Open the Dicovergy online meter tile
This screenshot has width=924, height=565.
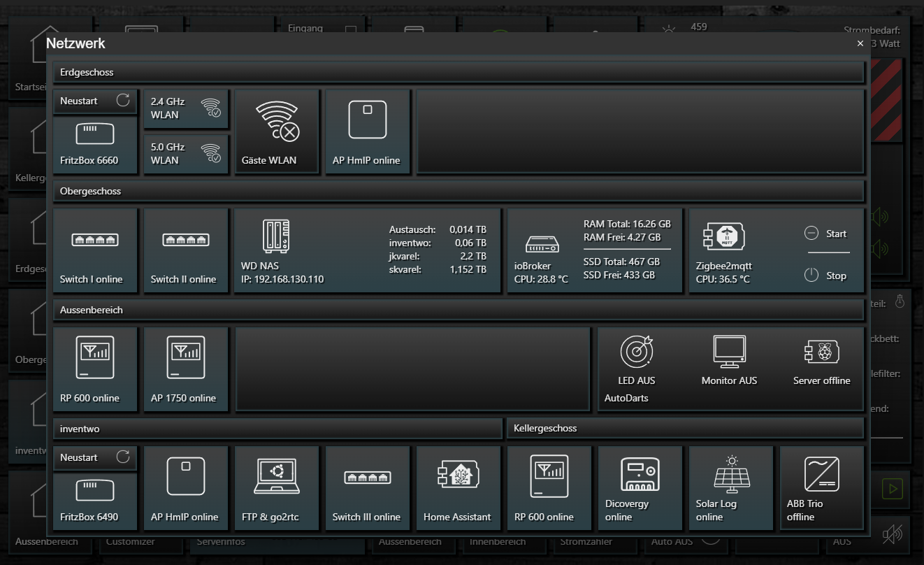pos(640,488)
